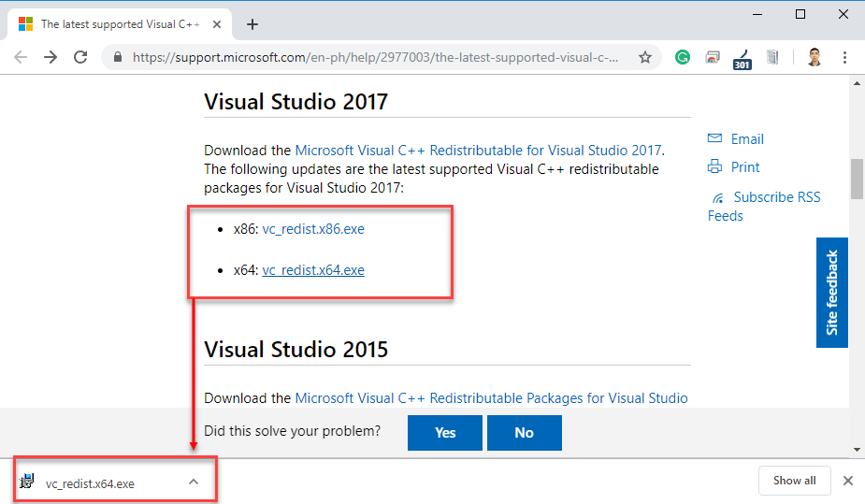This screenshot has height=504, width=865.
Task: Open the extension icon with the 301 badge
Action: pyautogui.click(x=742, y=60)
